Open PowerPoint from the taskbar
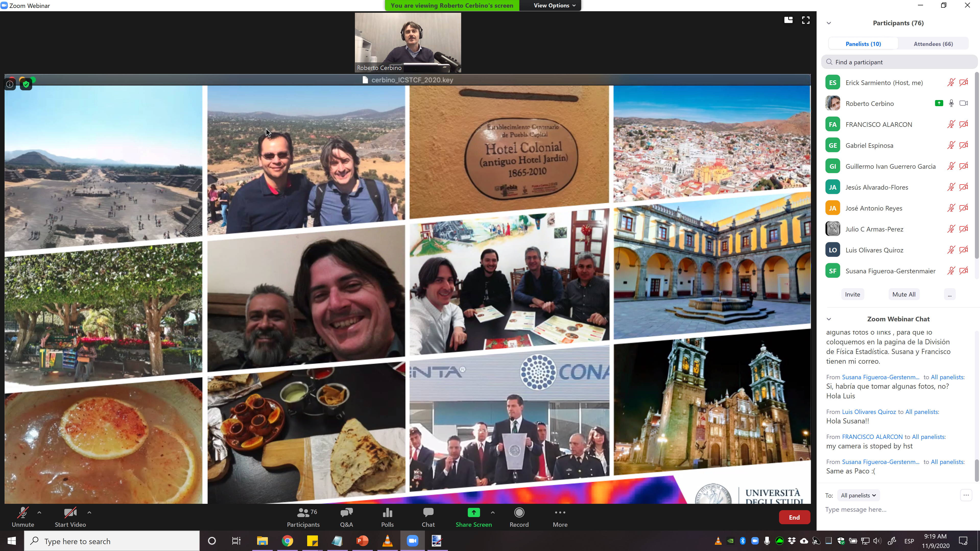This screenshot has width=980, height=551. pos(362,541)
